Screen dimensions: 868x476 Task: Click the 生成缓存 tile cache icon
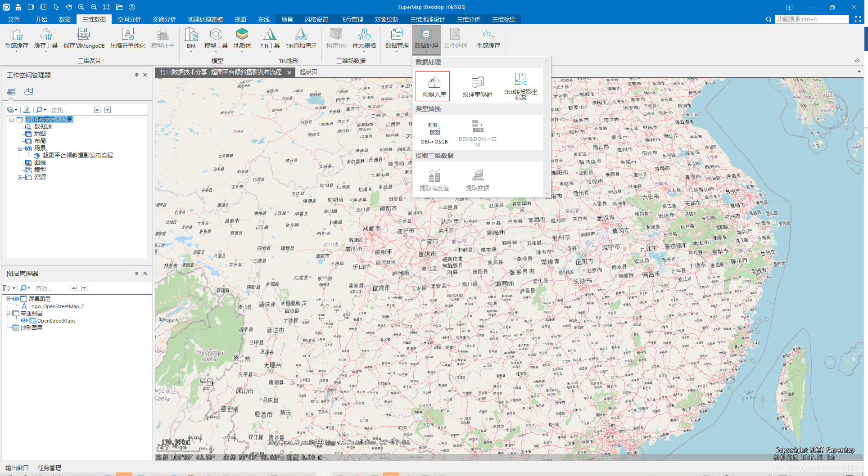point(17,39)
